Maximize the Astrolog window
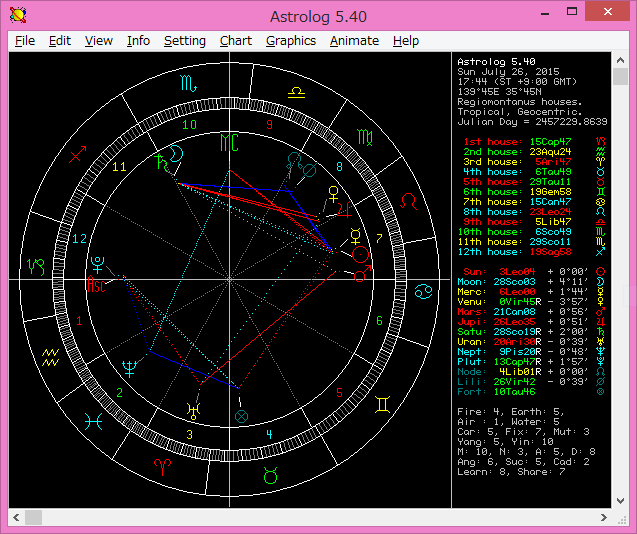Image resolution: width=637 pixels, height=534 pixels. 572,12
